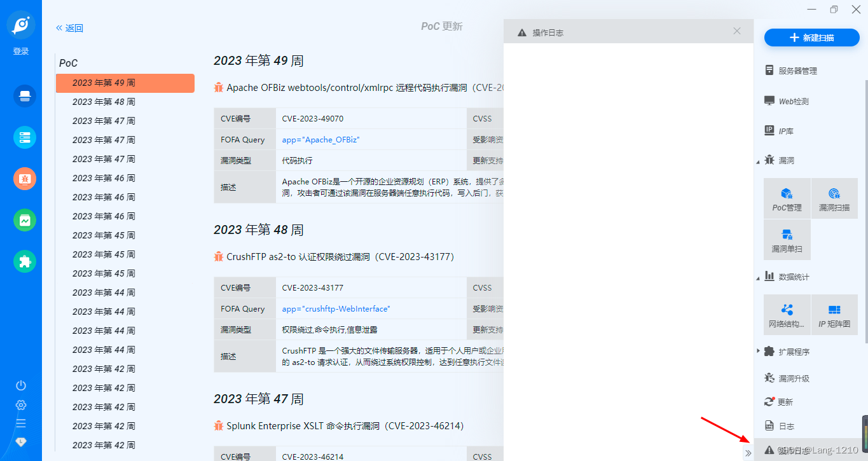Close the 操作日志 panel
This screenshot has width=868, height=461.
click(737, 31)
